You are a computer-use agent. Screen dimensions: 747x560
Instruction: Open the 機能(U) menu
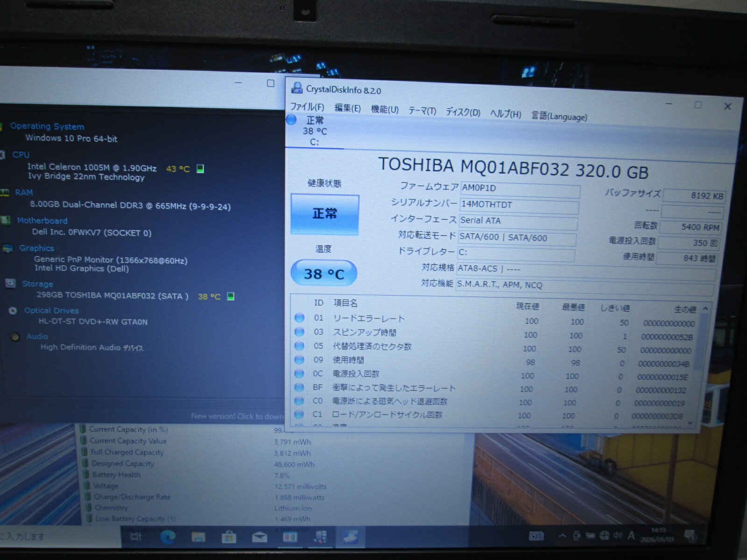click(x=385, y=109)
